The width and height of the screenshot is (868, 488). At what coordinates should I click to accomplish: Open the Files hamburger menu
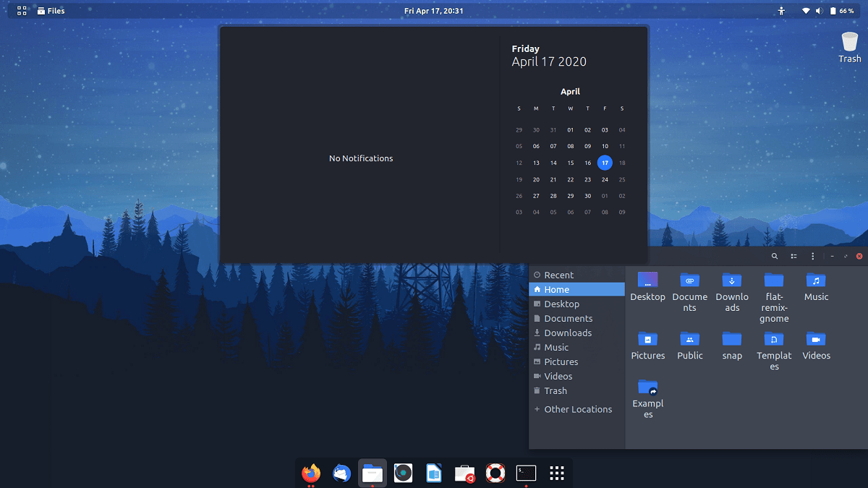[x=812, y=256]
